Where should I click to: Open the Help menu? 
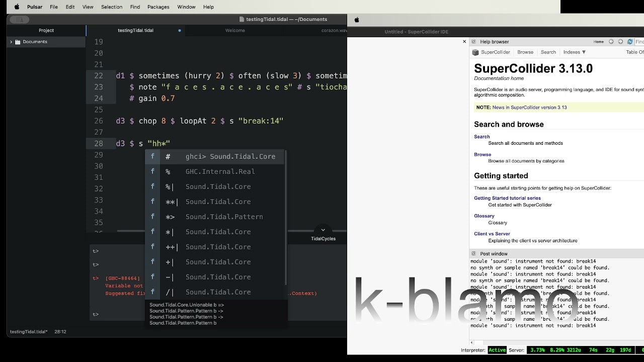(x=208, y=7)
